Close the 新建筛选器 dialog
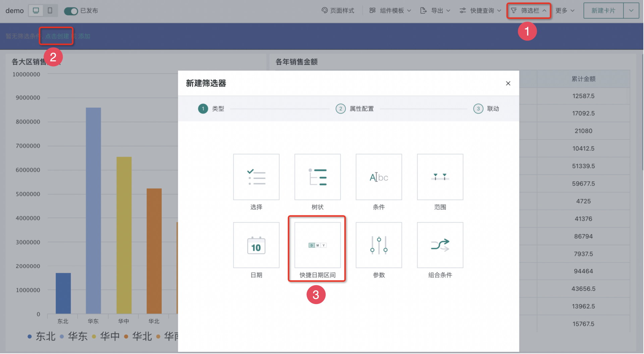Image resolution: width=644 pixels, height=354 pixels. coord(508,83)
